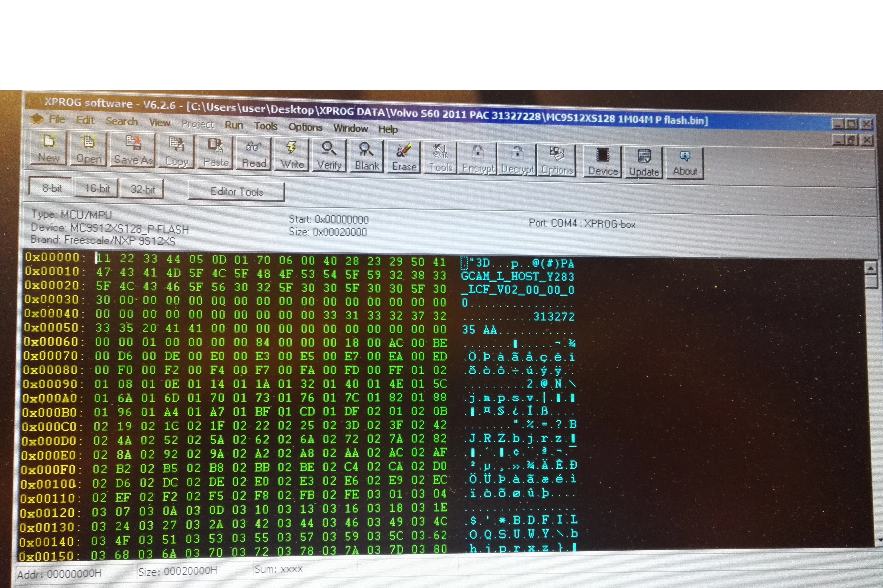
Task: Click the Editor Tools button
Action: 236,192
